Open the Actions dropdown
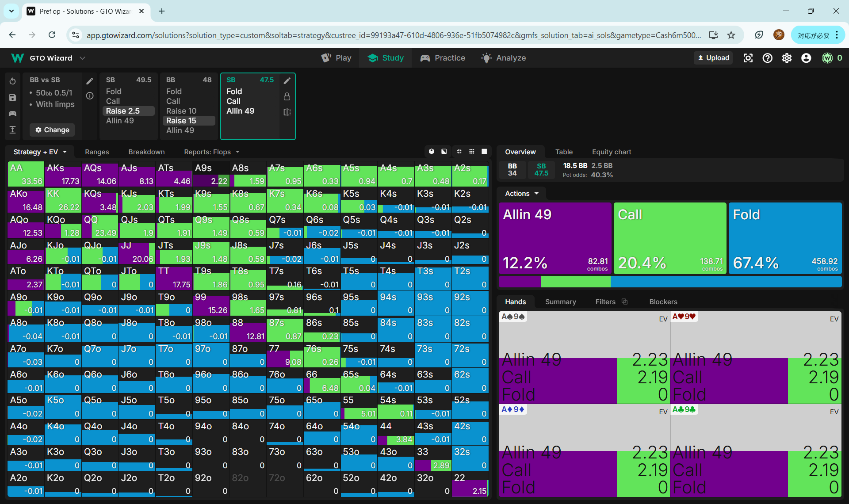 point(522,193)
